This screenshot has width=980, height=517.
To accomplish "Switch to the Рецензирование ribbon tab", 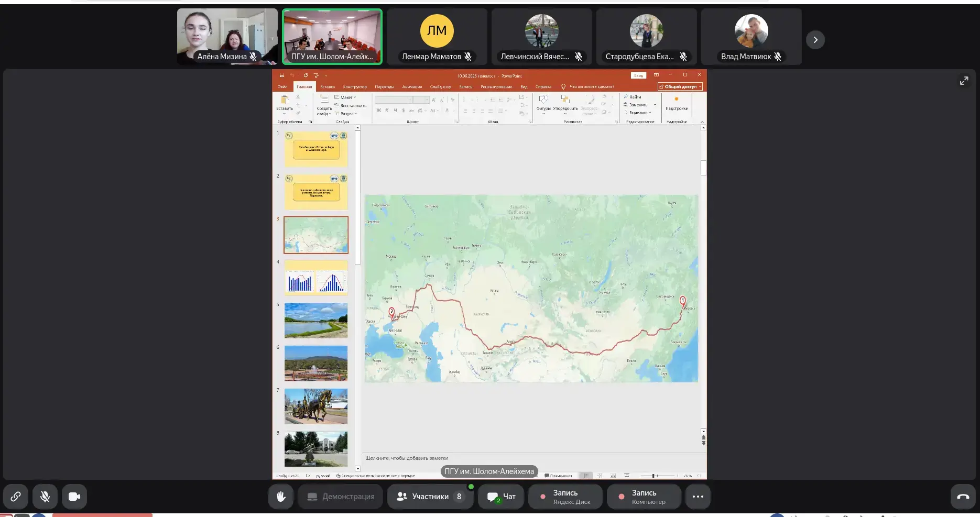I will pyautogui.click(x=496, y=87).
